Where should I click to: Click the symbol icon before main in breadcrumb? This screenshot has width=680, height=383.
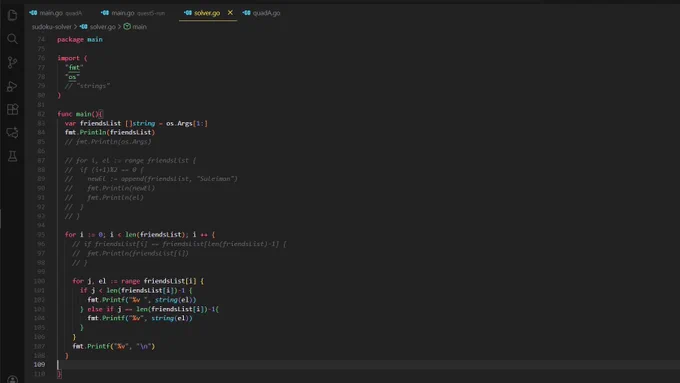pos(127,27)
